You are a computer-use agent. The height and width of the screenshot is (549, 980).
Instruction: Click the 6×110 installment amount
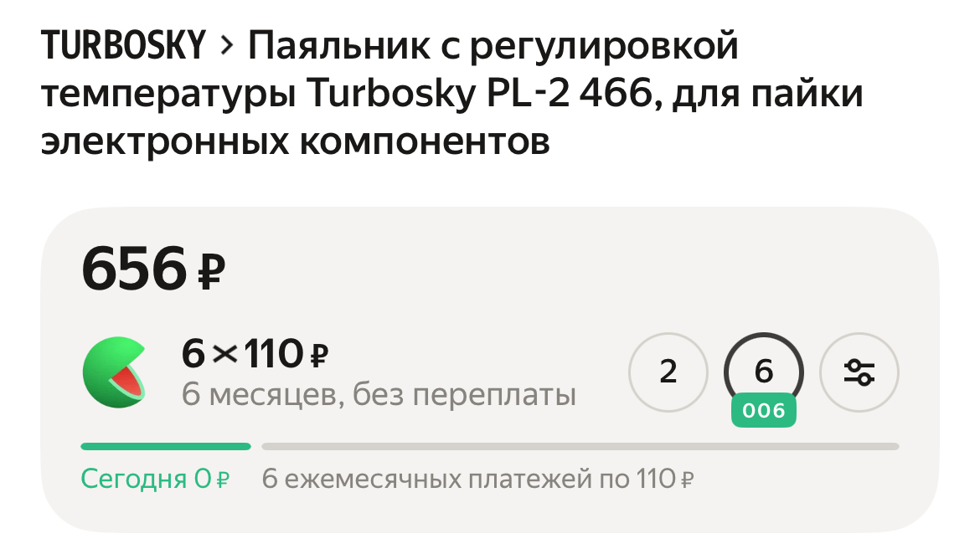[x=243, y=356]
